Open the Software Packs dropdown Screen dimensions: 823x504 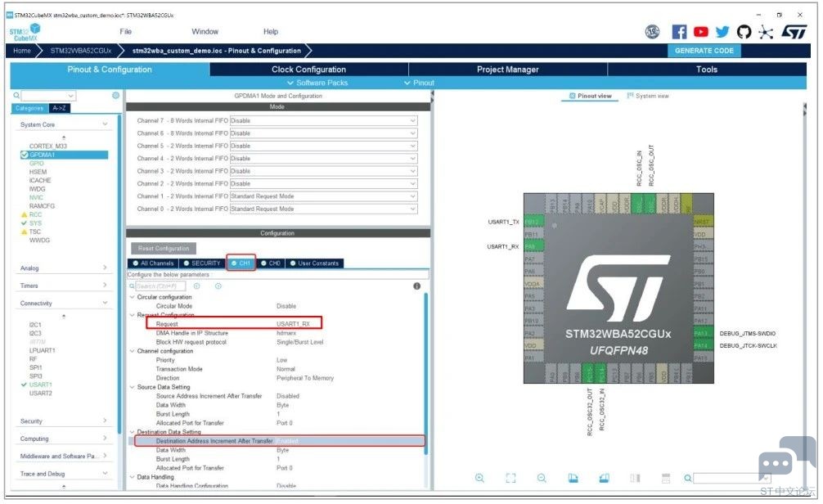coord(317,83)
